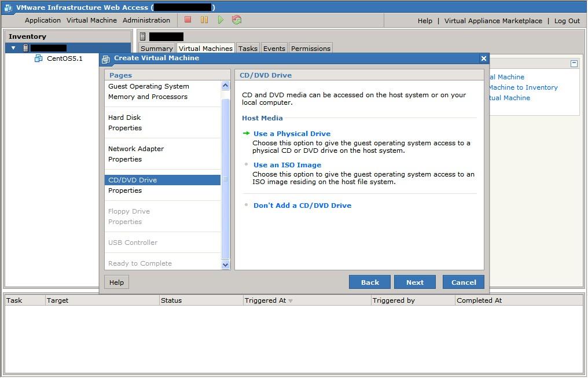Close the Create Virtual Machine dialog
Viewport: 588px width, 378px height.
(483, 58)
